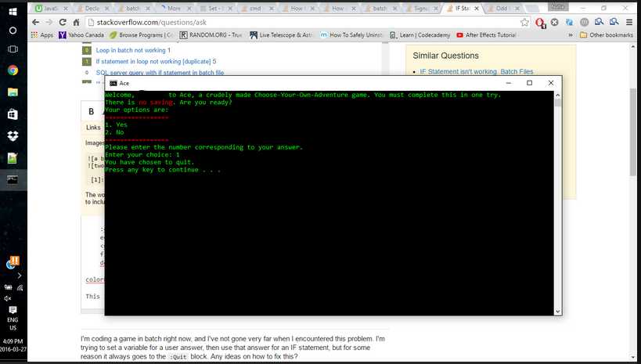Open the RANDOM.ORG bookmark

click(211, 35)
